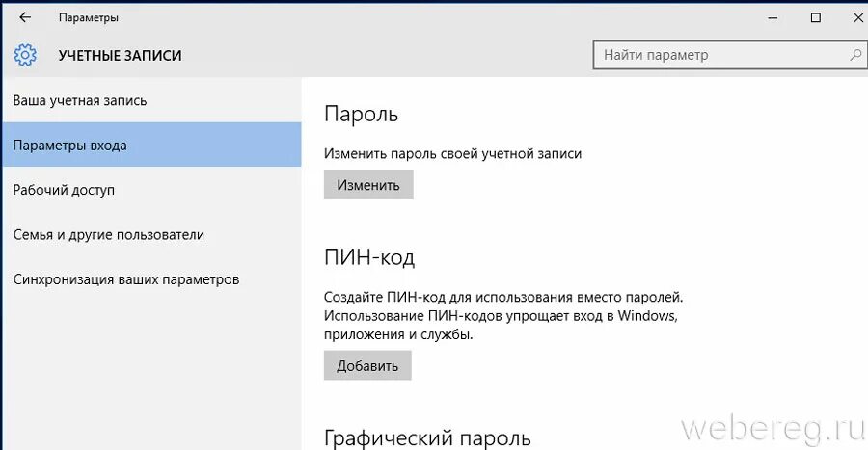Click the "ПИН-код" heading
This screenshot has width=868, height=450.
click(369, 257)
